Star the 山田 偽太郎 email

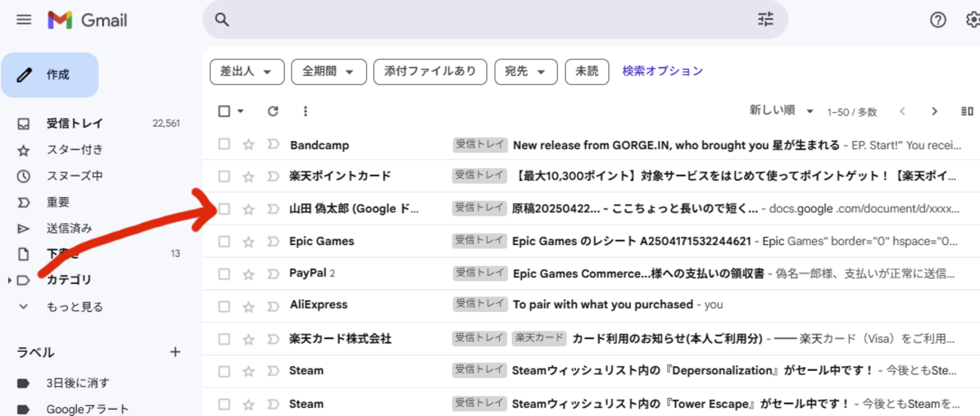pyautogui.click(x=248, y=209)
